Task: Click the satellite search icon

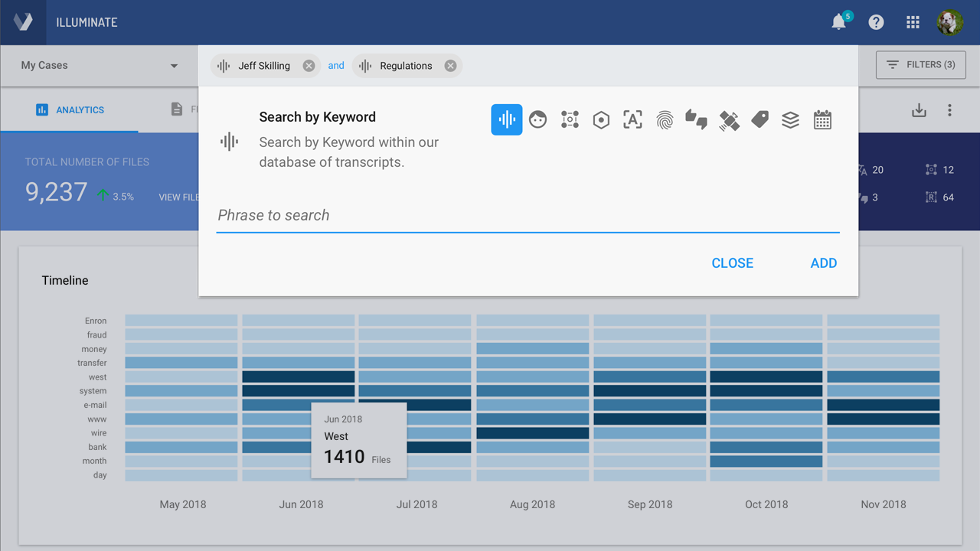Action: pyautogui.click(x=729, y=120)
